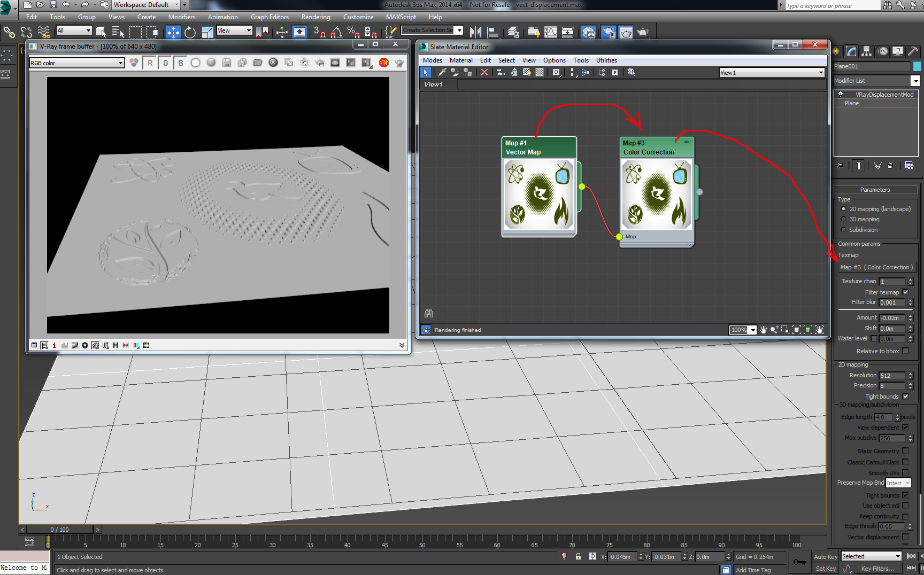Image resolution: width=924 pixels, height=575 pixels.
Task: Open the RGB color channel dropdown
Action: (76, 63)
